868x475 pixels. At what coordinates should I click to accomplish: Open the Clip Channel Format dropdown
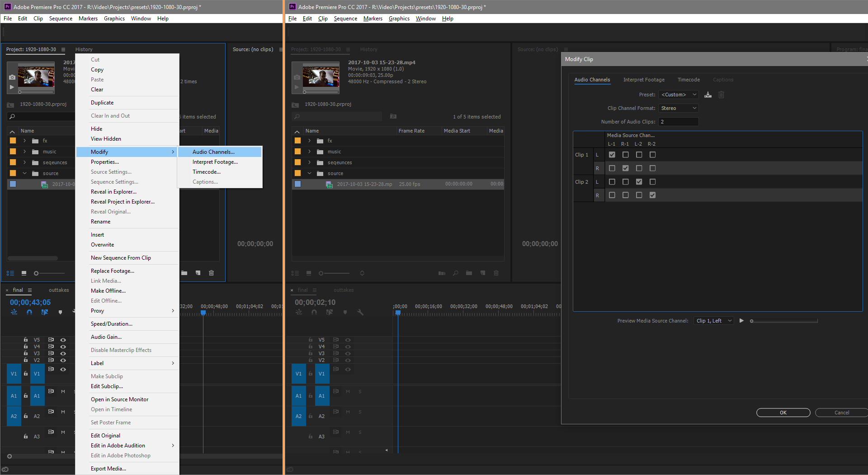click(678, 108)
